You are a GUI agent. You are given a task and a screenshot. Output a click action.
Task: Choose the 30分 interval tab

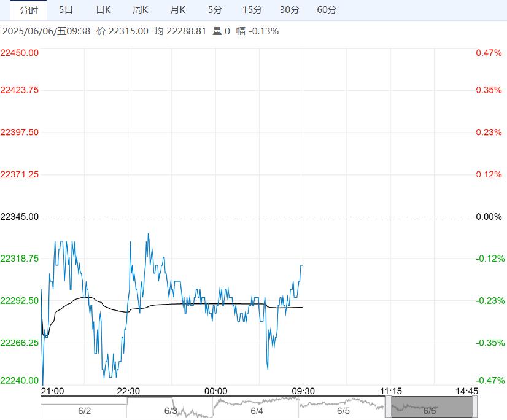(290, 10)
